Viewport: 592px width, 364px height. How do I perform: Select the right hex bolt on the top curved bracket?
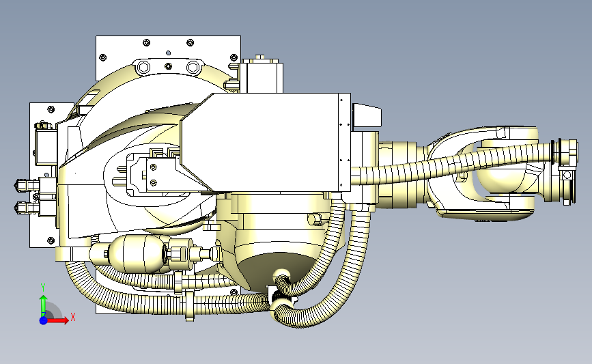tap(193, 67)
